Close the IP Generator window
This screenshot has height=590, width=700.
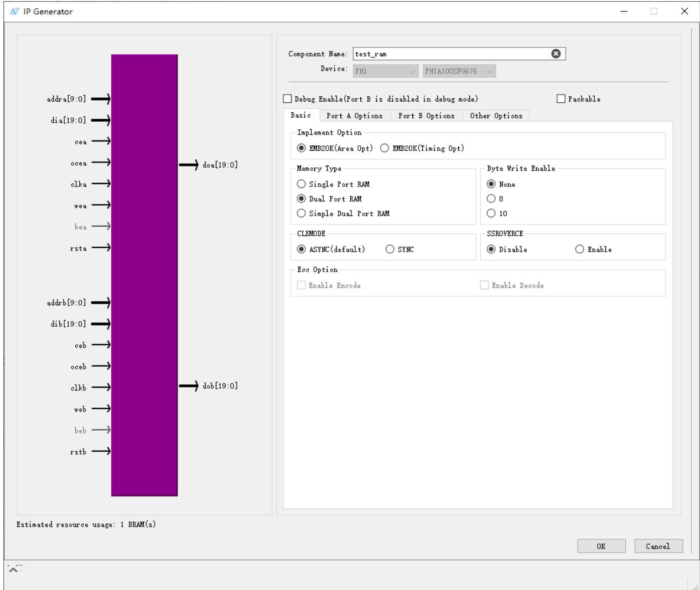coord(685,11)
